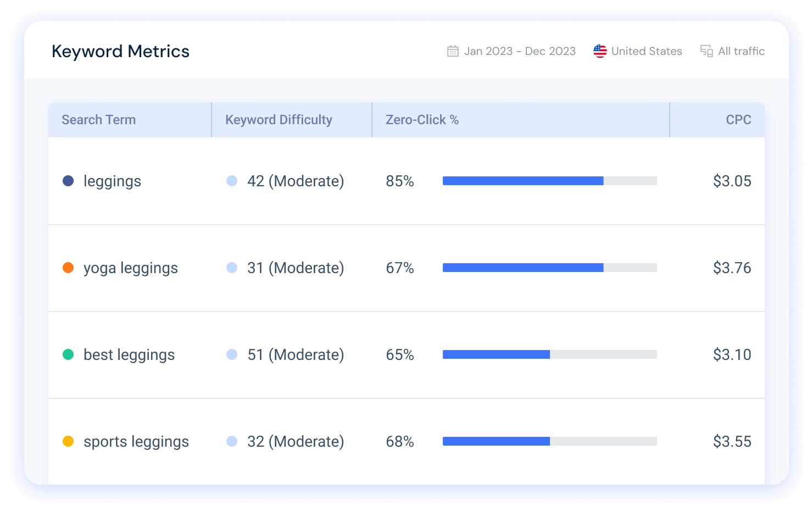Screen dimensions: 812x511
Task: Open the United States location selector
Action: (647, 51)
